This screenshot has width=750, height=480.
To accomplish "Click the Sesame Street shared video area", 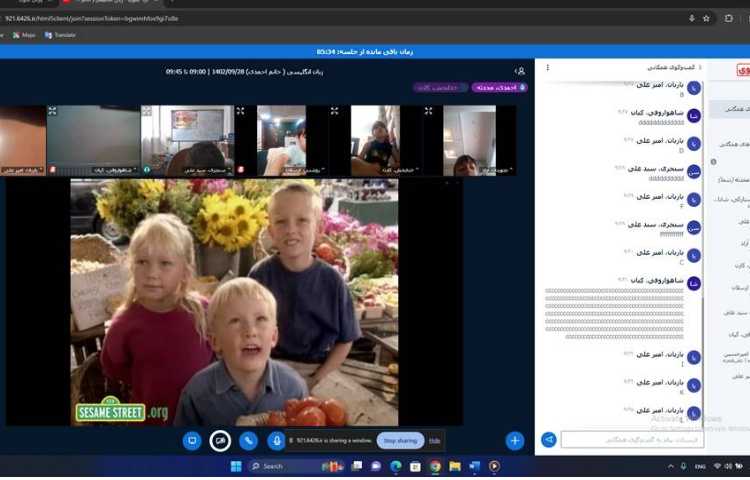I will tap(234, 302).
